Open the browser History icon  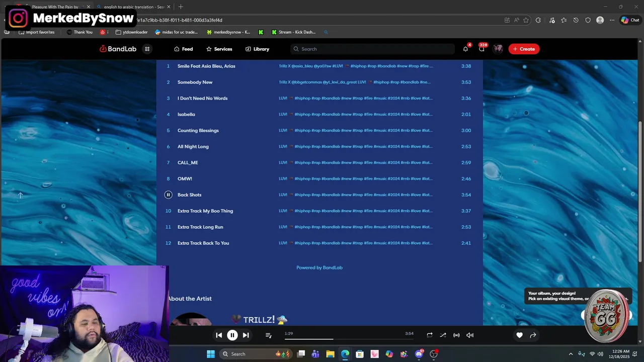coord(576,20)
